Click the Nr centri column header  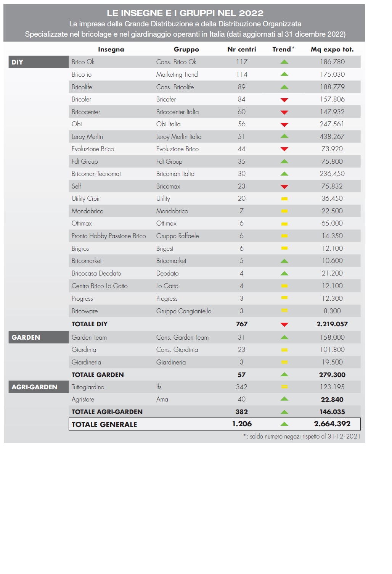(x=241, y=50)
